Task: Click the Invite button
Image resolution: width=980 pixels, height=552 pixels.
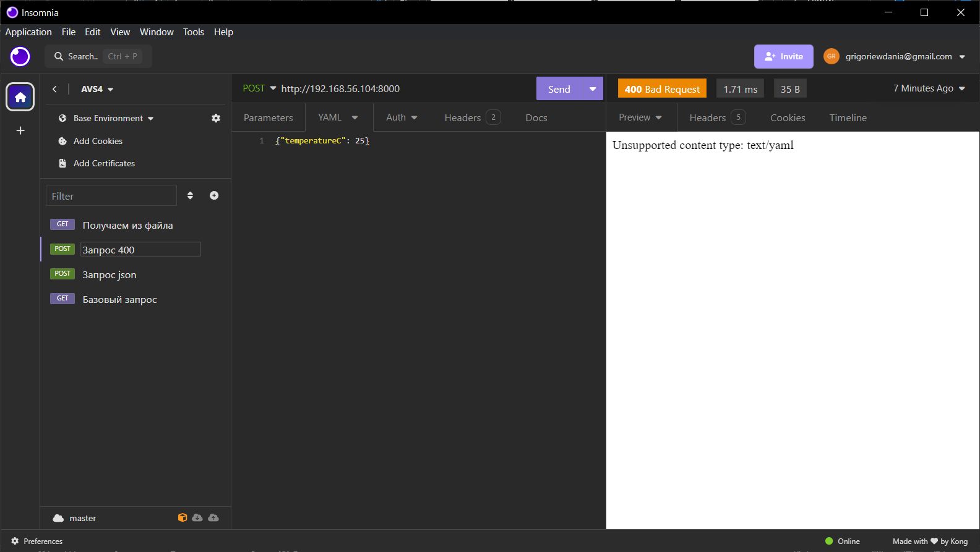Action: 784,56
